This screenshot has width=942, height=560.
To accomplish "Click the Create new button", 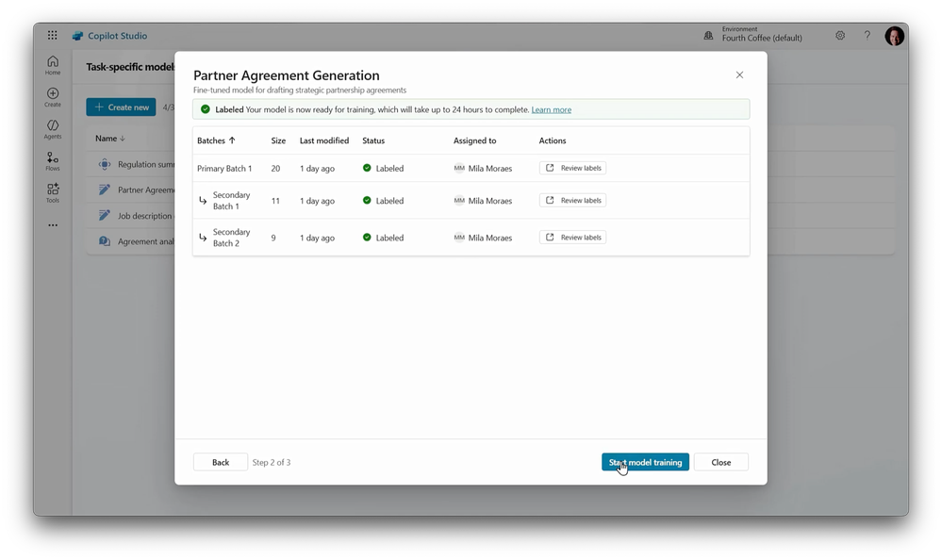I will pyautogui.click(x=121, y=107).
